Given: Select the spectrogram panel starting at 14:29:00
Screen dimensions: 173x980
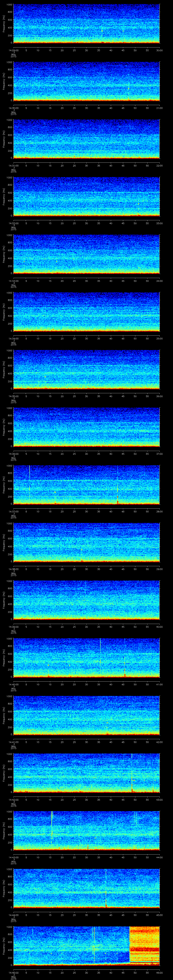Looking at the screenshot, I should tap(86, 24).
